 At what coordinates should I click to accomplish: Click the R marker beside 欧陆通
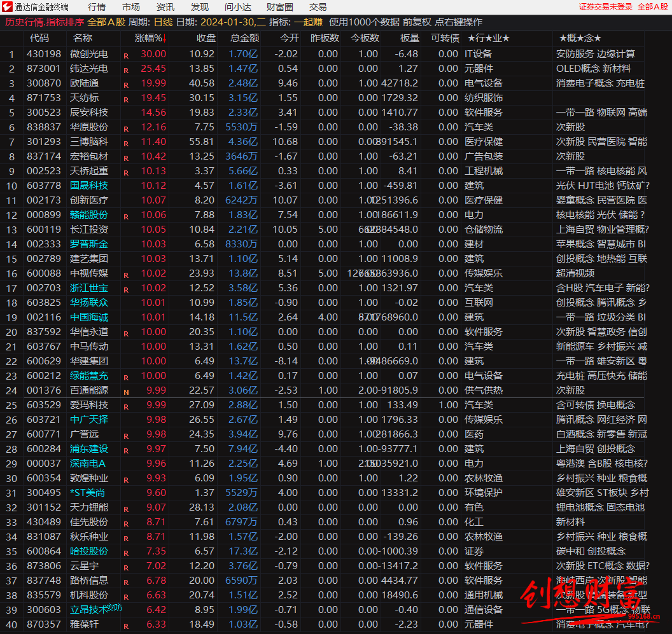click(x=126, y=85)
